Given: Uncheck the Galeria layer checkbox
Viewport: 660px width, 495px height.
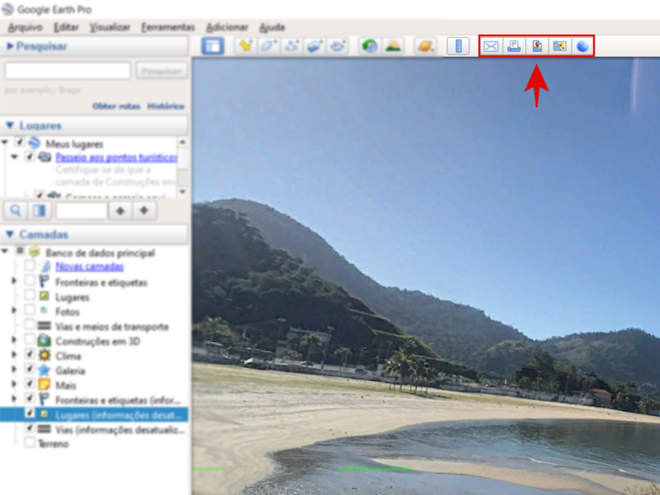Looking at the screenshot, I should (29, 369).
